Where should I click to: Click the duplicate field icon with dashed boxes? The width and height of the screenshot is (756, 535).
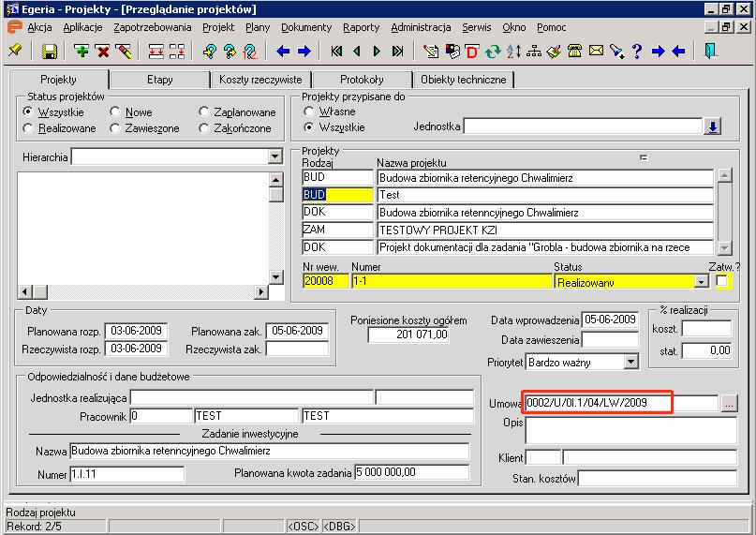point(177,52)
